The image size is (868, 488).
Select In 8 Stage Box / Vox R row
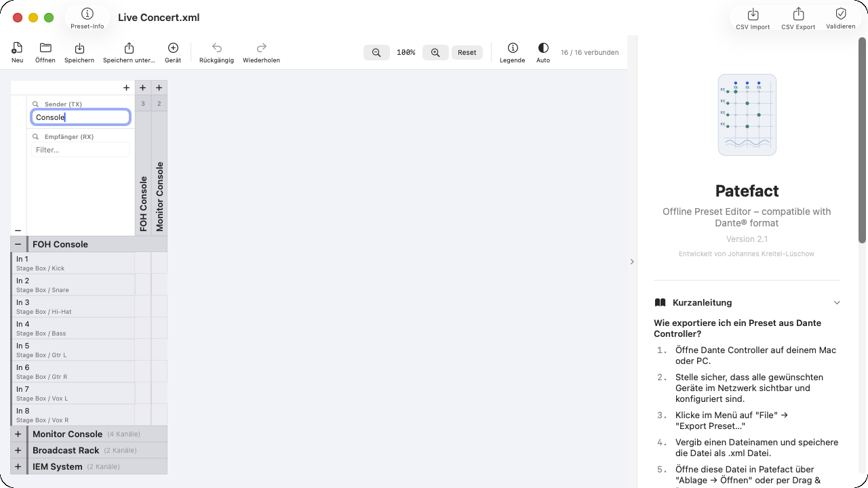coord(73,415)
